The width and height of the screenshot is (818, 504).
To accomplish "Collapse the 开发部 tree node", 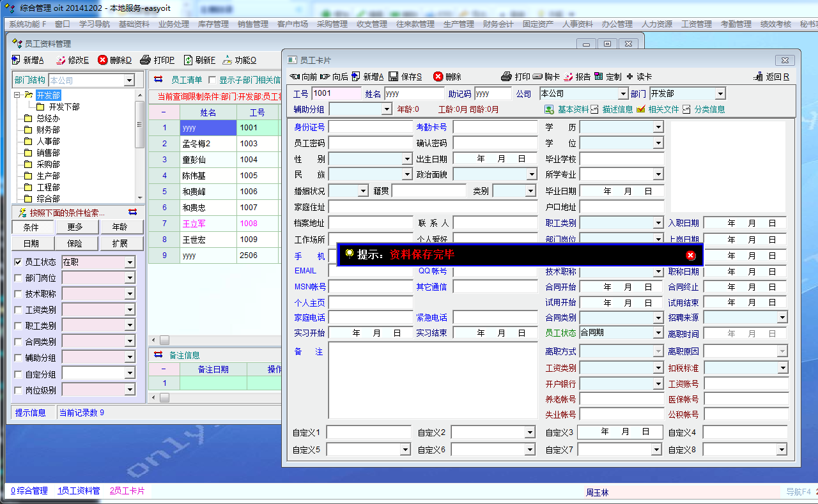I will point(17,95).
